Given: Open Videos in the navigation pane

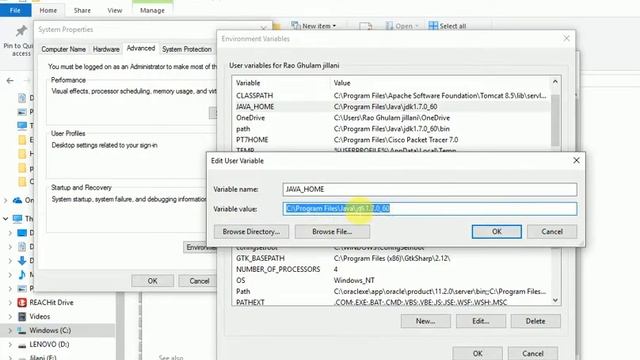Looking at the screenshot, I should pos(40,316).
